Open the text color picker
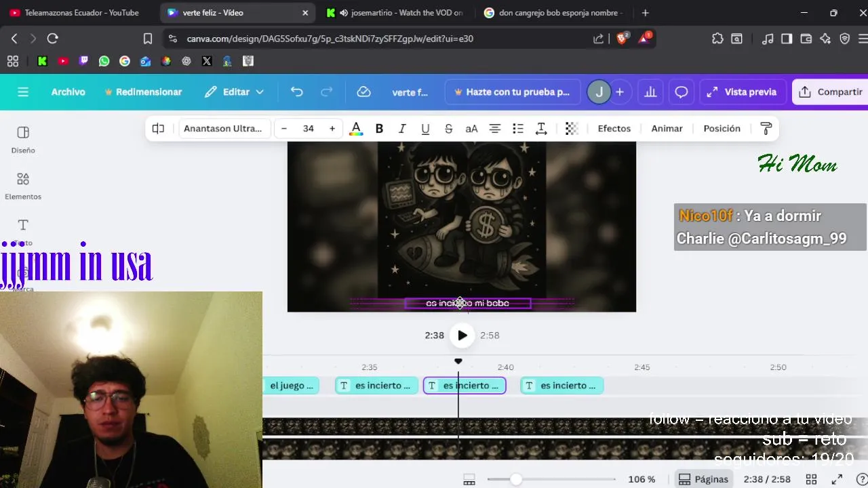 tap(356, 129)
